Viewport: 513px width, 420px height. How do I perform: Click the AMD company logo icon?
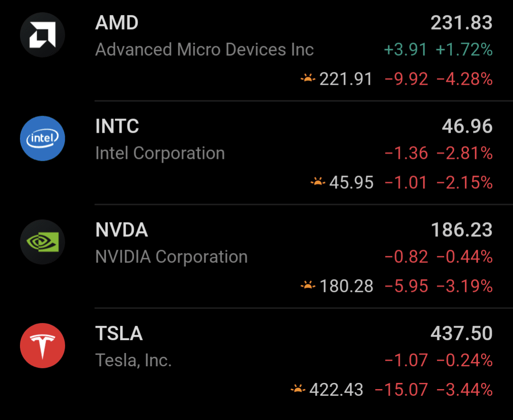tap(42, 35)
